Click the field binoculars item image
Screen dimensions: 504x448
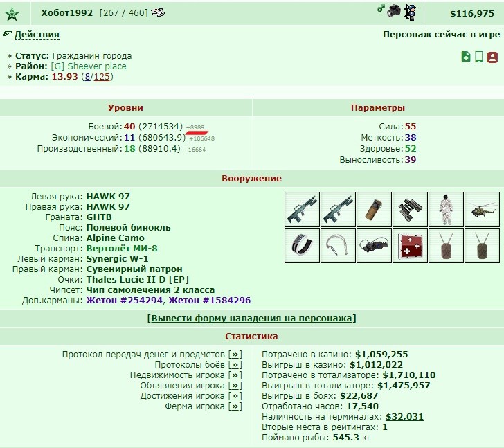coord(410,210)
